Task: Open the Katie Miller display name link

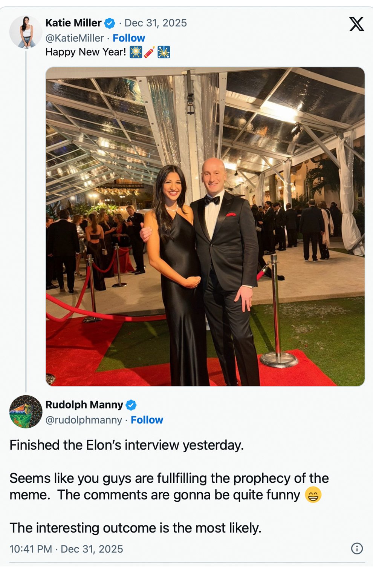Action: (73, 23)
